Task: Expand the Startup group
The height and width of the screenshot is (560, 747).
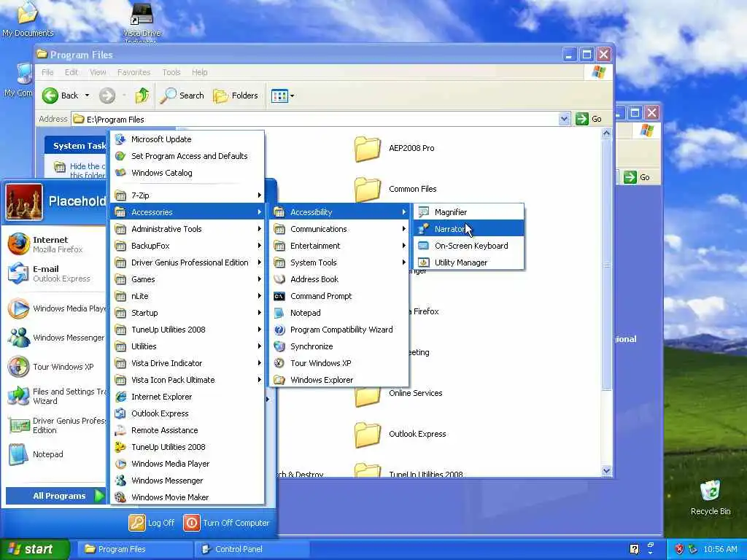Action: 187,313
